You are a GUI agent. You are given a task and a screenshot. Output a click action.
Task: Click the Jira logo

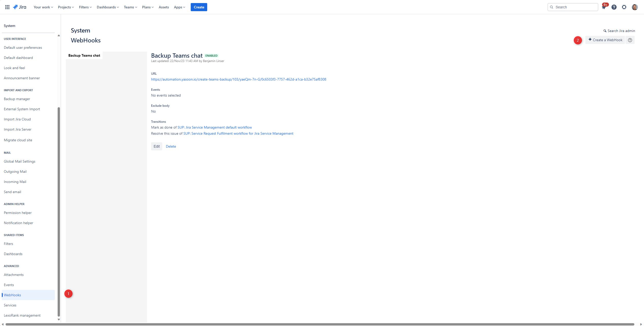(19, 7)
